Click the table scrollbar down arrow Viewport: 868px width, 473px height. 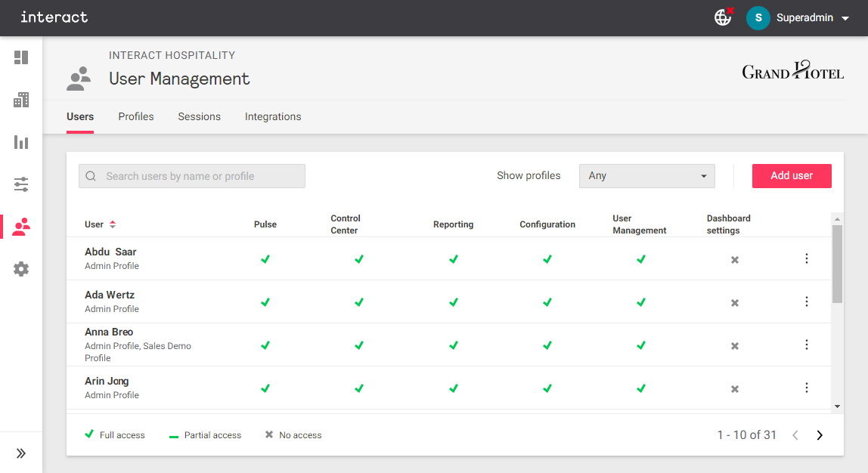[838, 406]
